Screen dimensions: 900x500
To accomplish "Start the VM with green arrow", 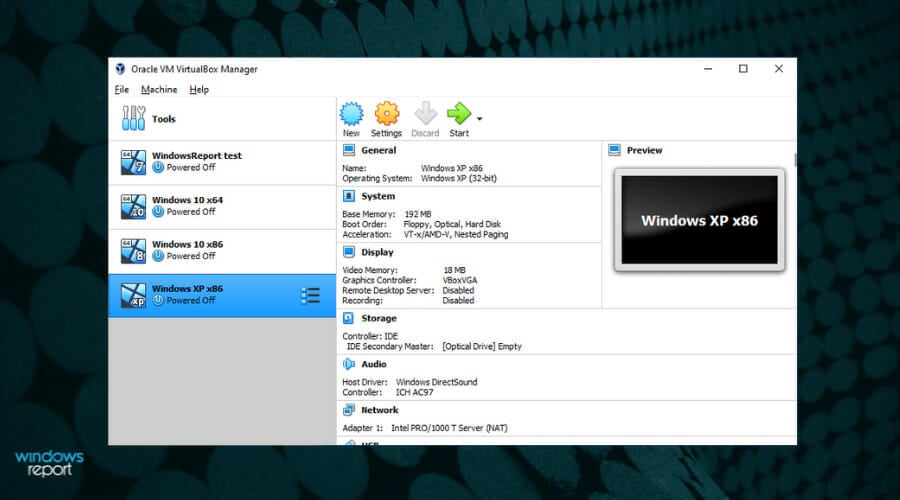I will (459, 114).
